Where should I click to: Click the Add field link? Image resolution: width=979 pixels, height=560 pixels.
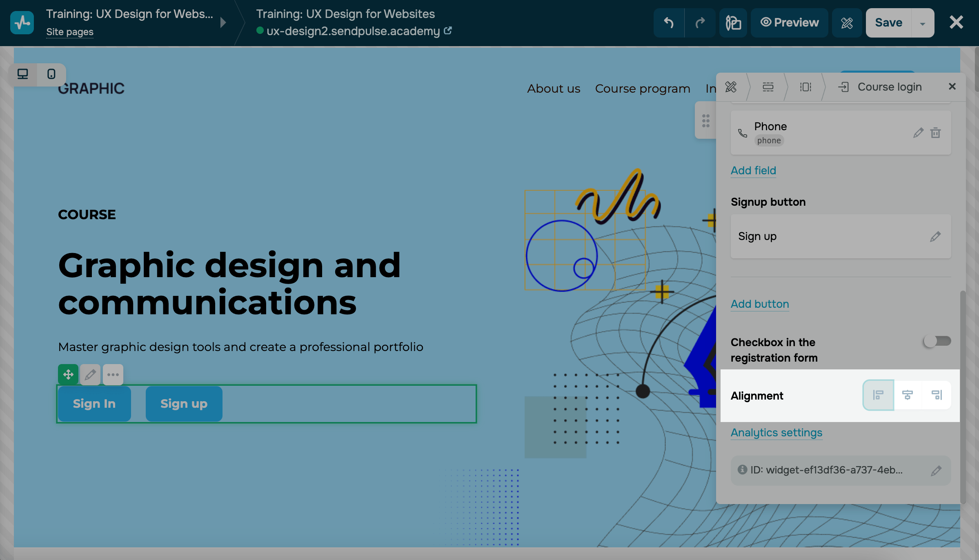pos(753,170)
